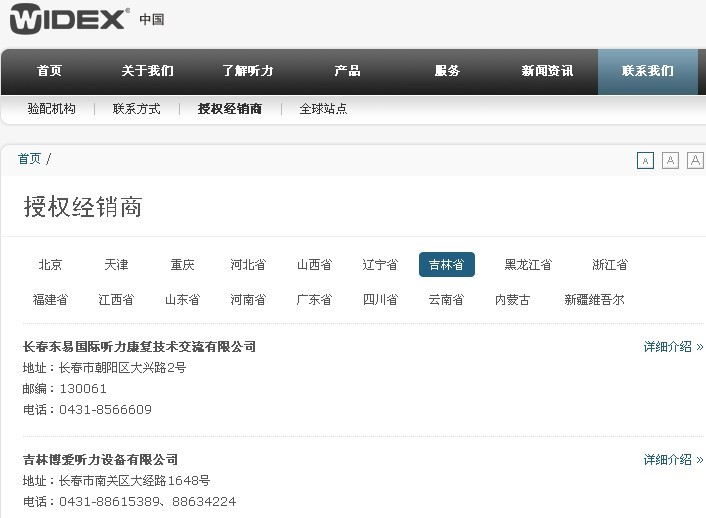Image resolution: width=706 pixels, height=518 pixels.
Task: Open 详细介绍 for 长春东易国际听力
Action: (x=673, y=346)
